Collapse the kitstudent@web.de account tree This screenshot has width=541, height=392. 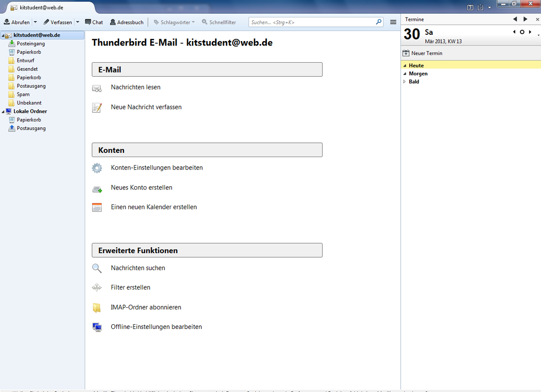(3, 36)
